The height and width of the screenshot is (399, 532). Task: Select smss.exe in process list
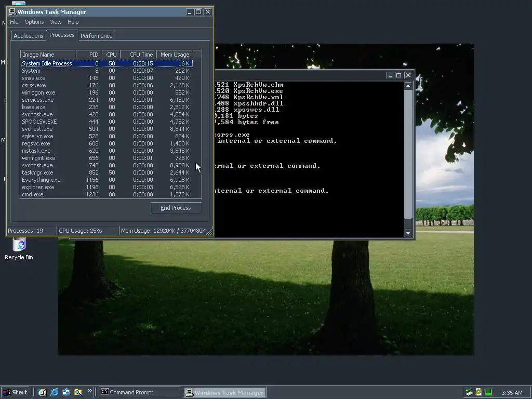[107, 78]
